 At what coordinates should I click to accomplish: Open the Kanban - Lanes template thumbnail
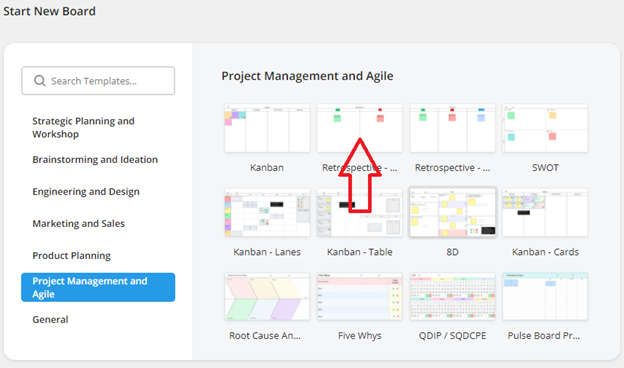tap(267, 213)
